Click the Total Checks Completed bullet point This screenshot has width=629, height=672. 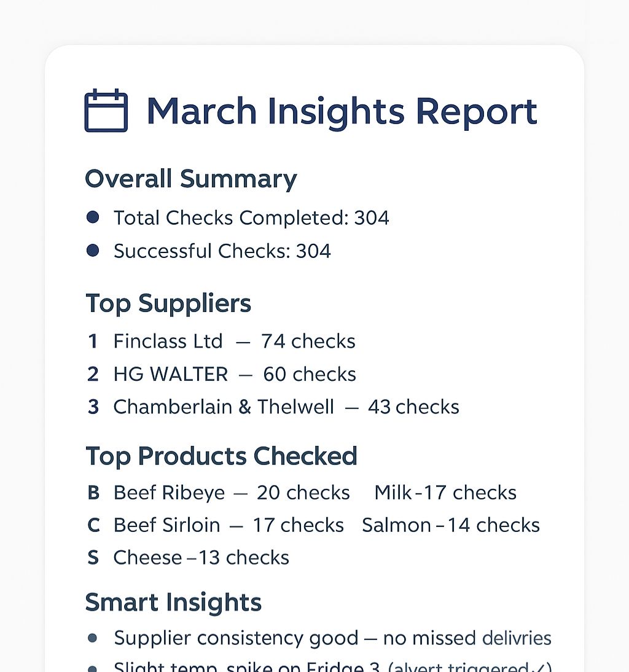[93, 217]
